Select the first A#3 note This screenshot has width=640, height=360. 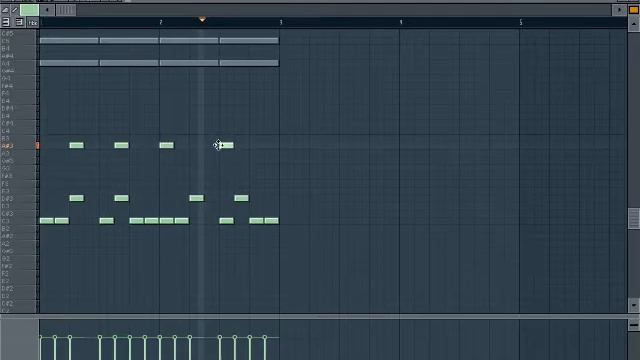(x=76, y=145)
